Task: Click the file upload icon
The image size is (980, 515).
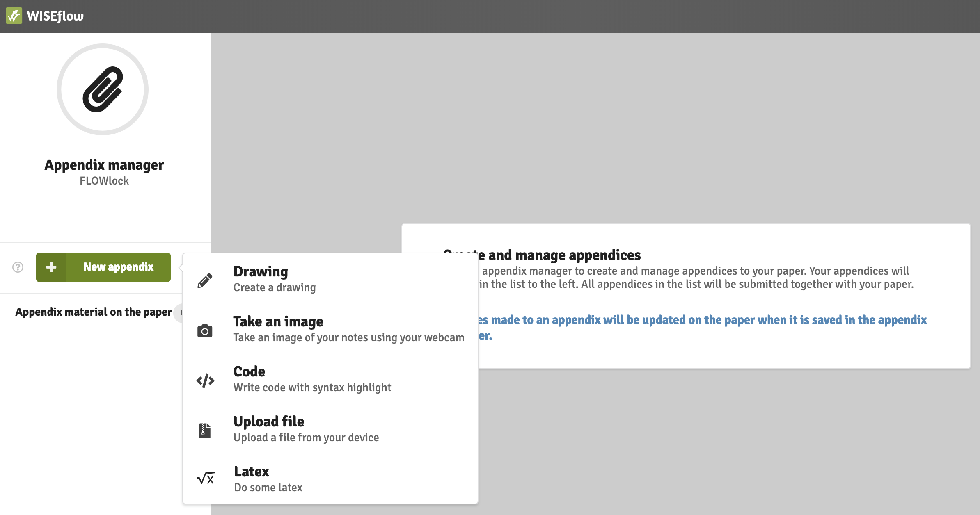Action: coord(205,431)
